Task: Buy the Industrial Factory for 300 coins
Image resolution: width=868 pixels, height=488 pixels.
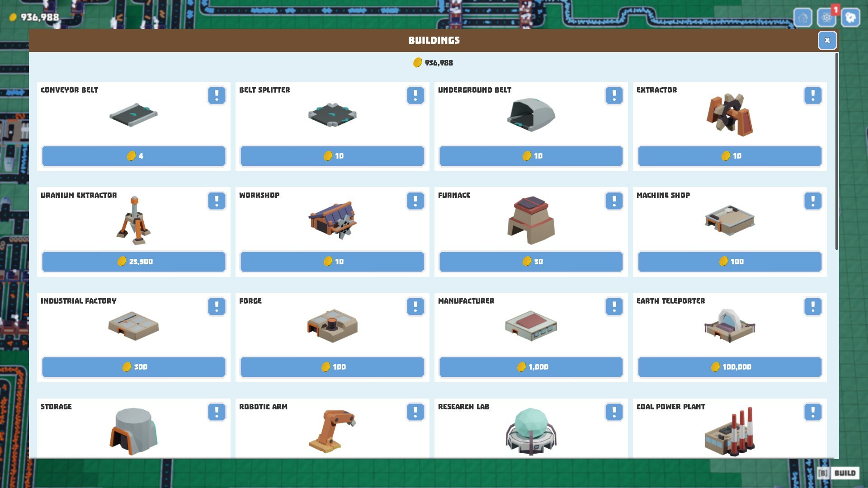Action: (133, 367)
